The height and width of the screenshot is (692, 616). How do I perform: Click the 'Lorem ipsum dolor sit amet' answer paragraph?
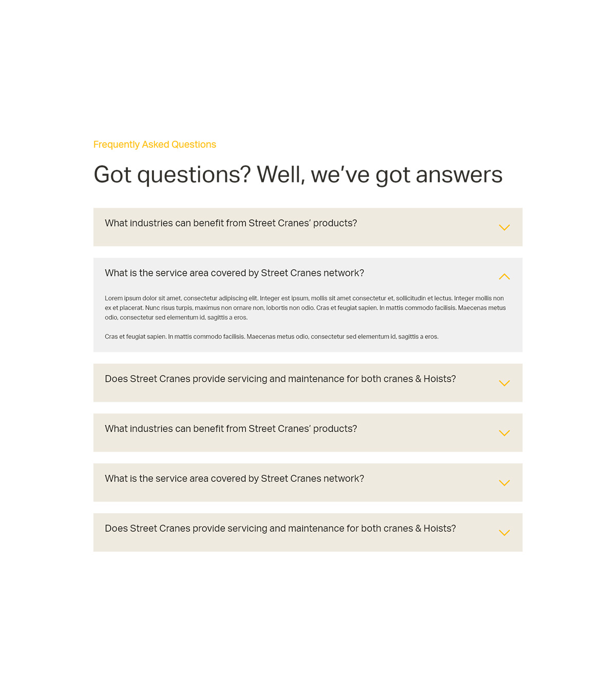point(305,308)
